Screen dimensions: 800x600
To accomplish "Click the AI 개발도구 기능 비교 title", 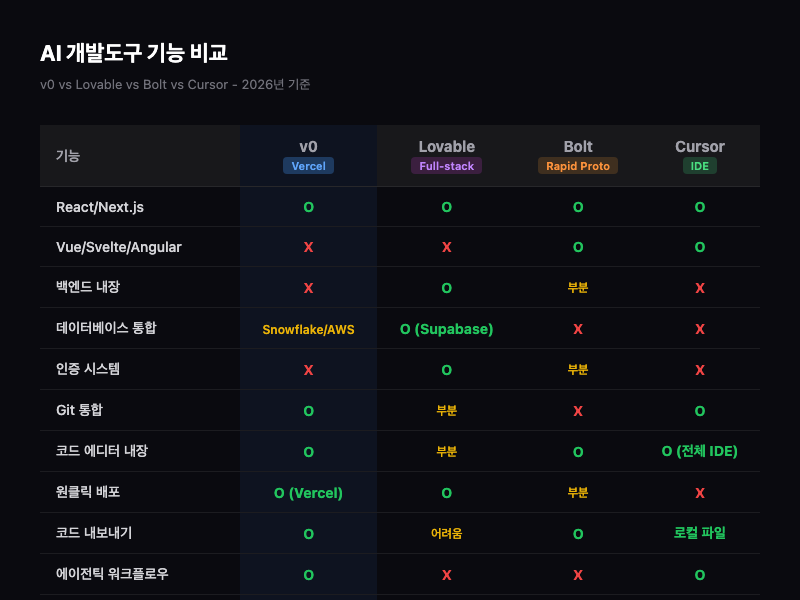I will pyautogui.click(x=141, y=53).
